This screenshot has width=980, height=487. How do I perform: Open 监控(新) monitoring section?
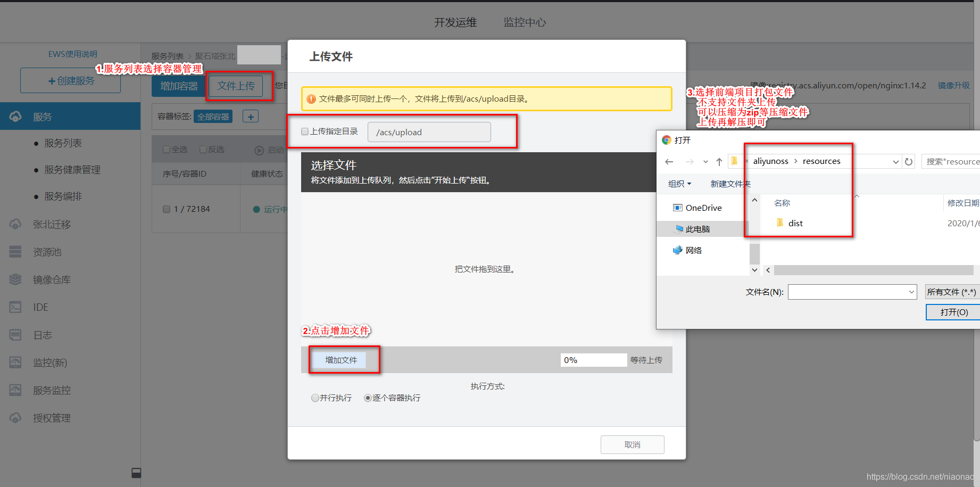tap(51, 362)
